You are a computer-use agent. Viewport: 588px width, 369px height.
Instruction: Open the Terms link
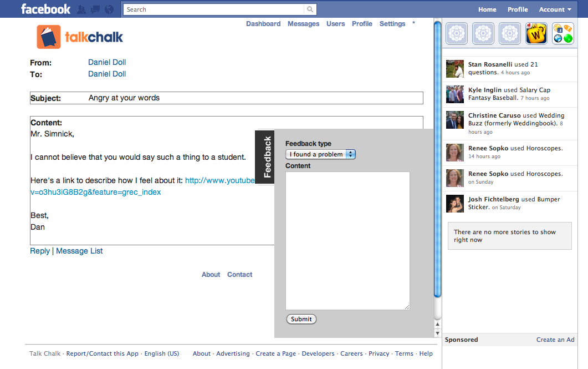[404, 353]
